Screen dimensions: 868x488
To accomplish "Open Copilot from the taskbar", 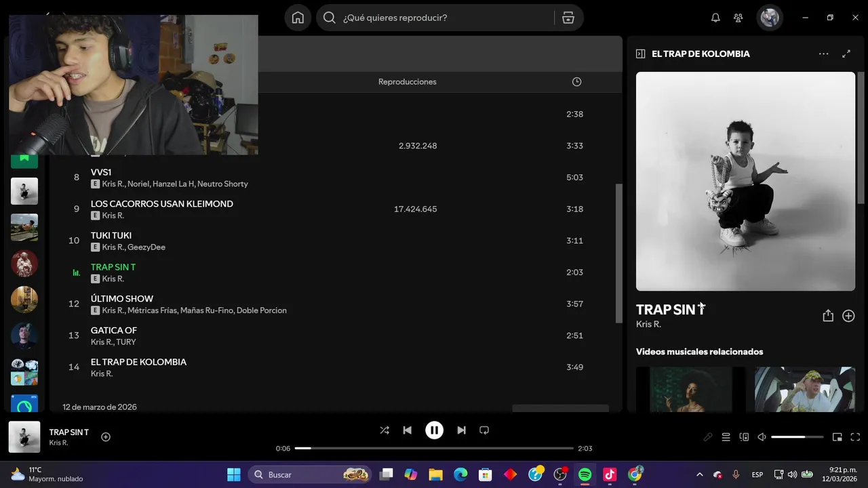I will 411,474.
